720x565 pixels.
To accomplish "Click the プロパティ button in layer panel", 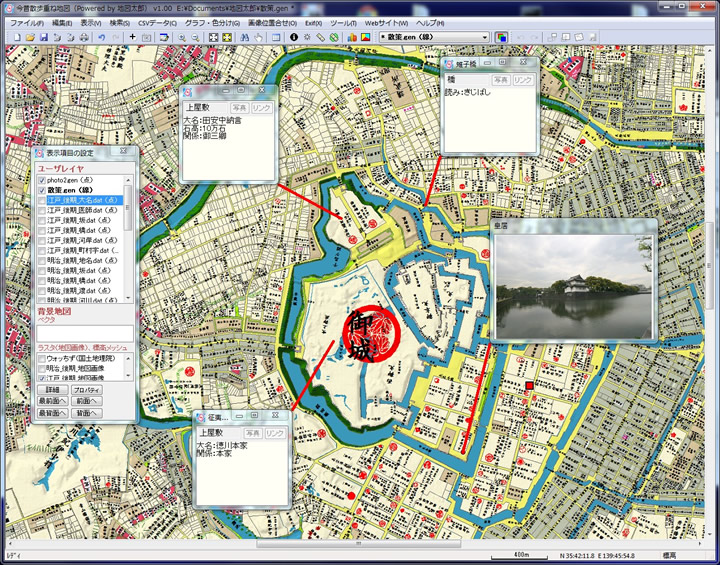I will click(x=87, y=388).
